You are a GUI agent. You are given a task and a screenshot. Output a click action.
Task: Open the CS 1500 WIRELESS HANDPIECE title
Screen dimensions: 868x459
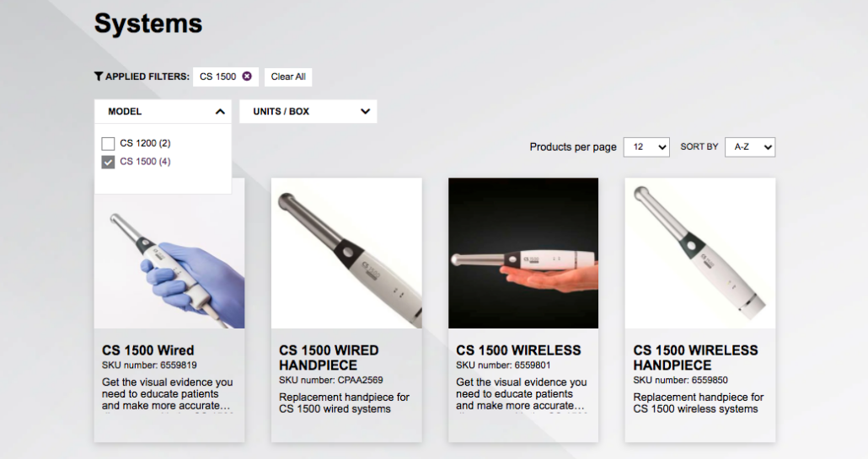(x=695, y=358)
